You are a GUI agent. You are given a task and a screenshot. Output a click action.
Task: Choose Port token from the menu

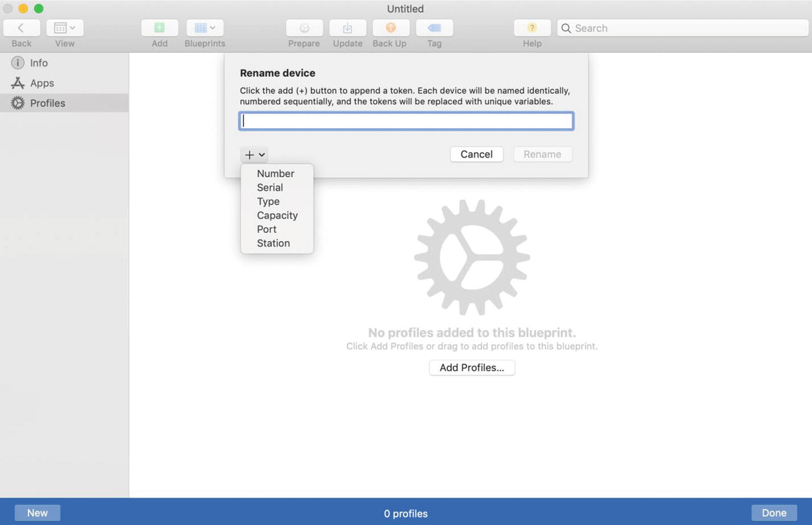[277, 229]
